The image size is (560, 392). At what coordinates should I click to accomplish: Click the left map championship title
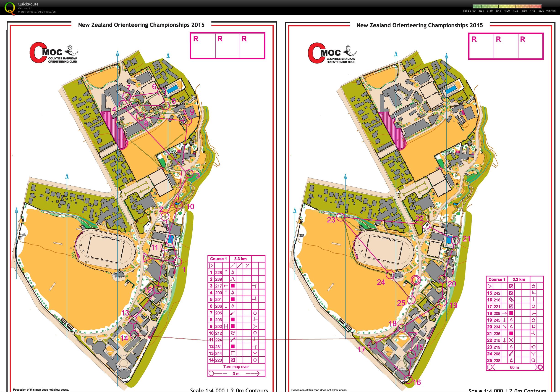click(x=141, y=25)
